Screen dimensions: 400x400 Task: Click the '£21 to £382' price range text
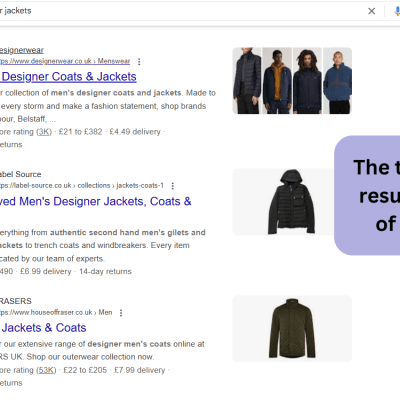coord(80,132)
